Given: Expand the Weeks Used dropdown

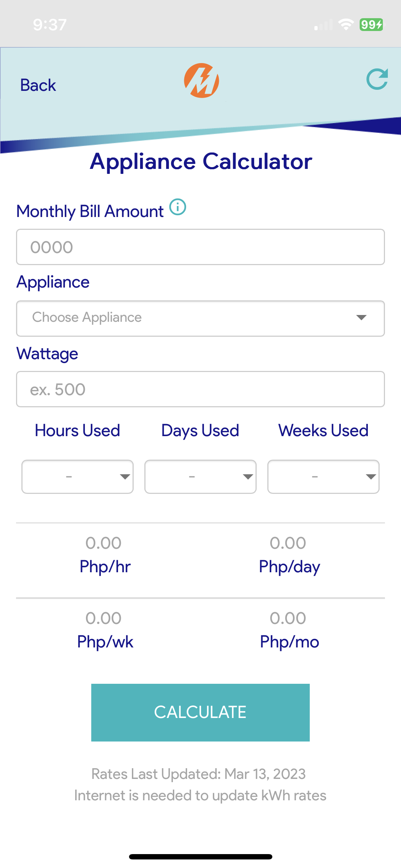Looking at the screenshot, I should 323,476.
